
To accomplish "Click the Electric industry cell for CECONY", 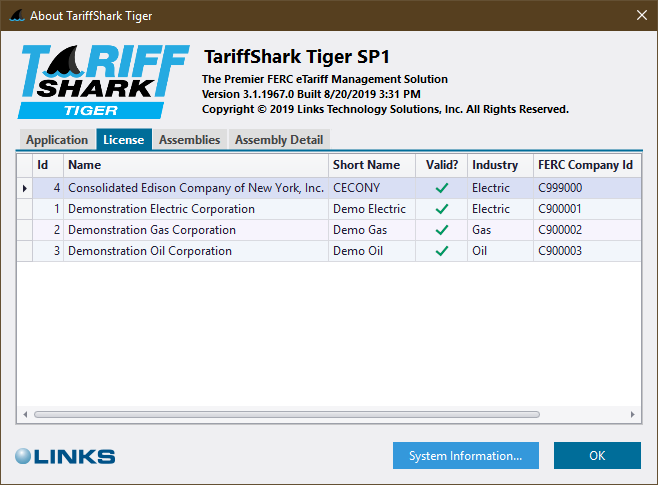I will [500, 188].
